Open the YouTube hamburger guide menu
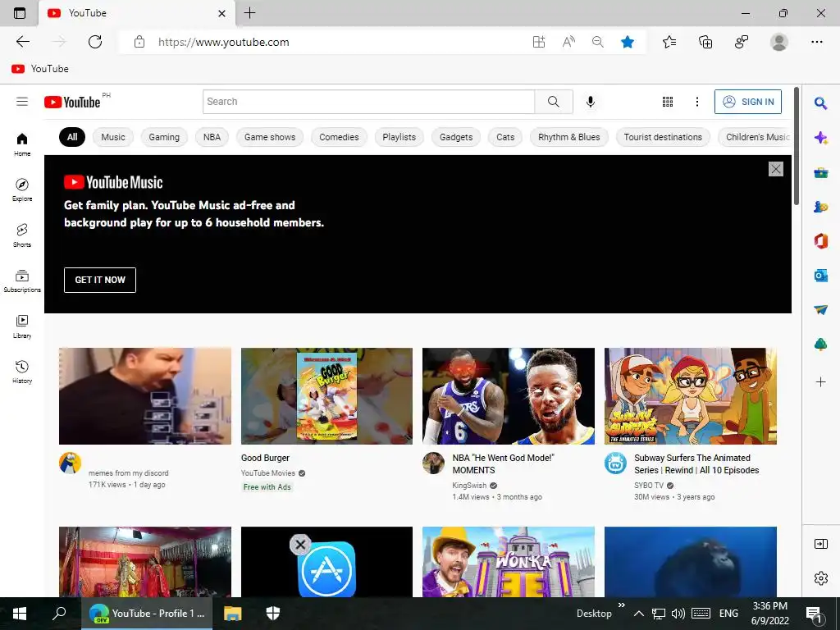This screenshot has width=840, height=630. point(22,101)
